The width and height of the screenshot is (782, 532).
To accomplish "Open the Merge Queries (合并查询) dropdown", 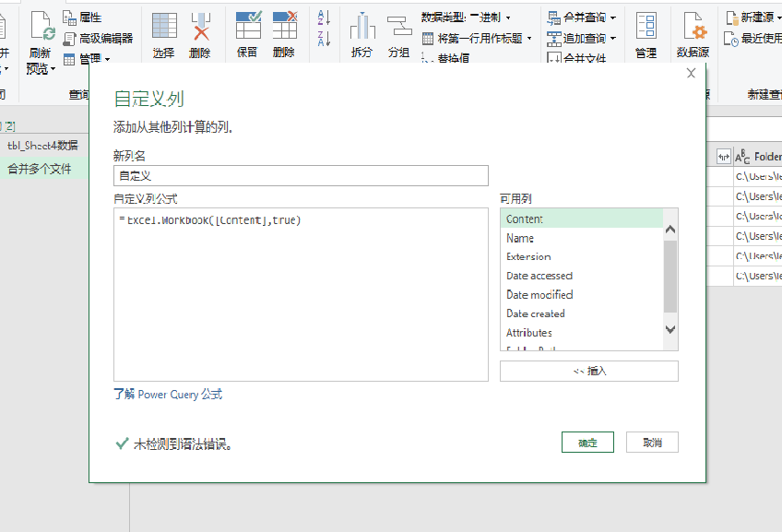I will point(581,18).
